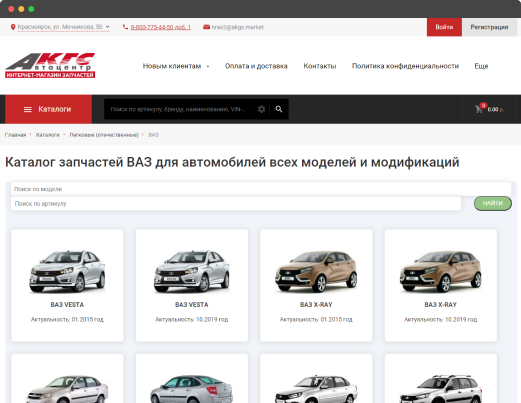The image size is (521, 403).
Task: Expand the Красноярск address dropdown
Action: (x=107, y=27)
